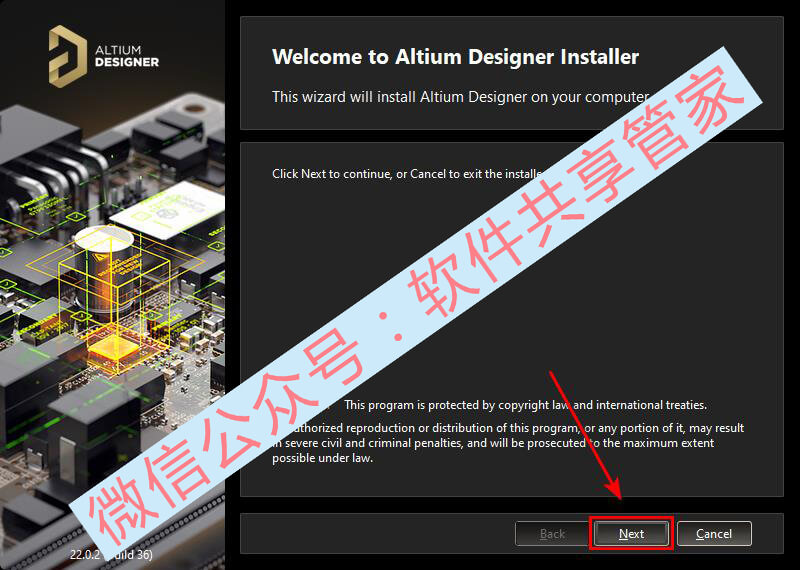Click the copyright law protection notice
The image size is (800, 570).
click(525, 405)
